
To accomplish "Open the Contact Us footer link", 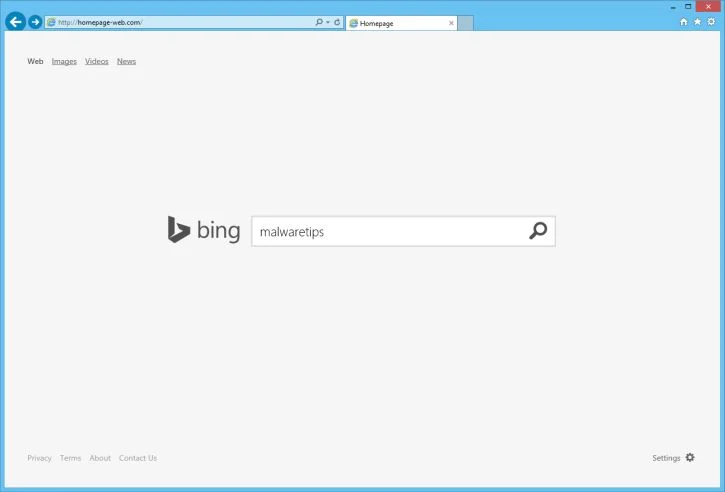I will tap(138, 458).
